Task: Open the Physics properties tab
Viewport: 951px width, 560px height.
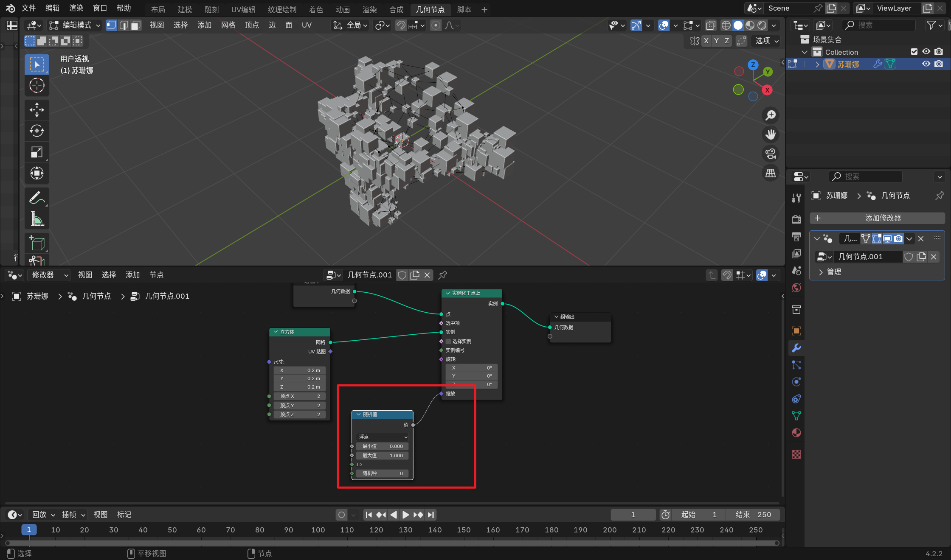Action: [x=796, y=382]
